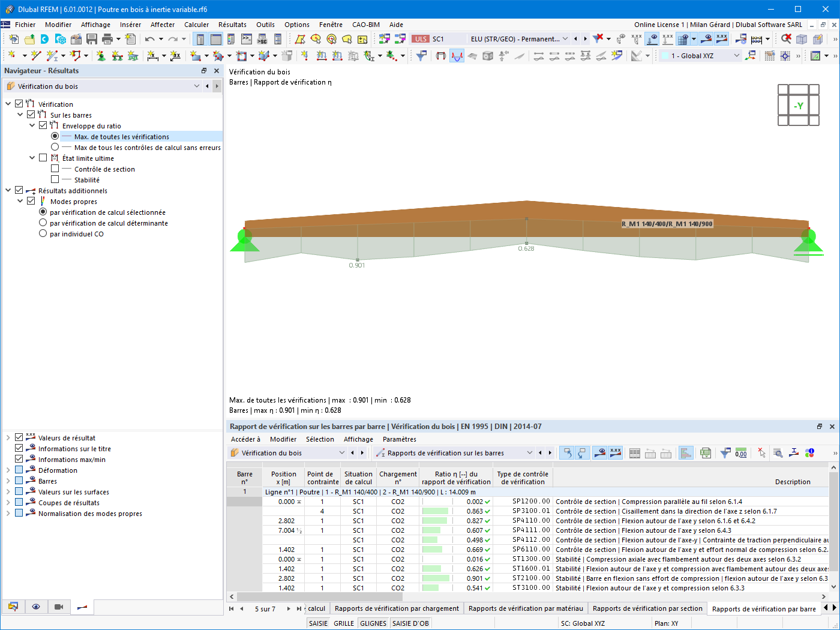Click the decimal places 0,00 icon

(741, 453)
